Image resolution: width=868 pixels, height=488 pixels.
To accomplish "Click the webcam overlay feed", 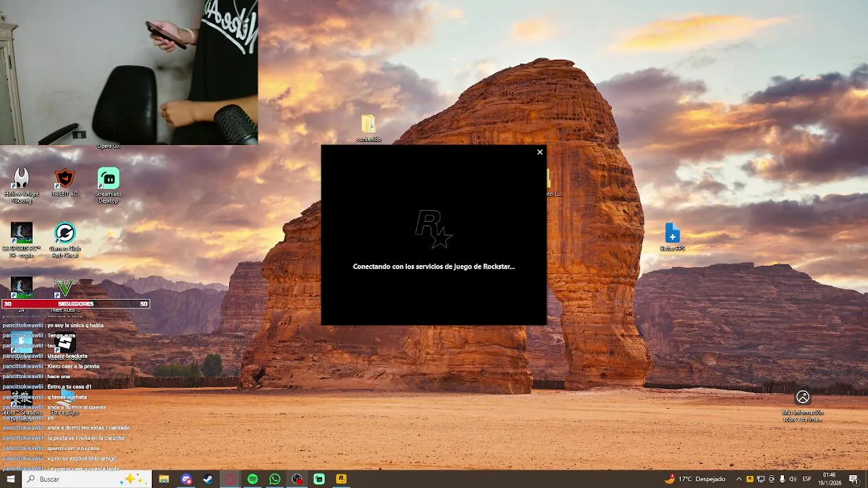I will (x=129, y=73).
